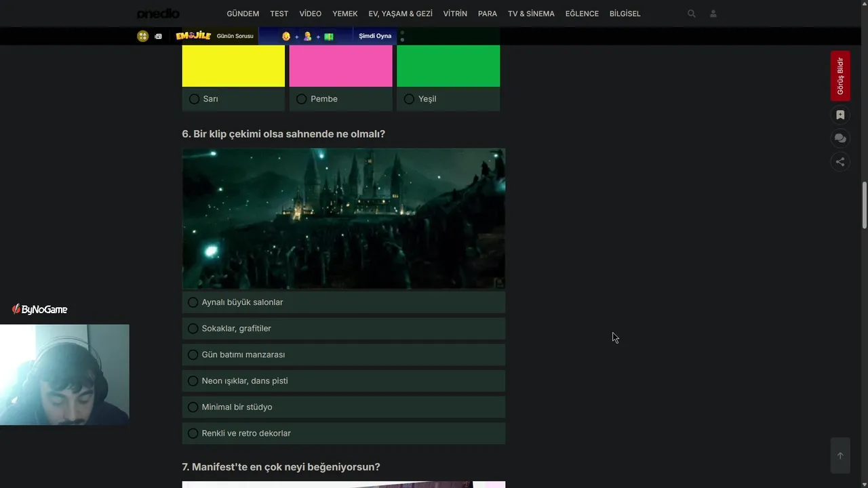
Task: Select the Sarı radio option
Action: [x=233, y=99]
